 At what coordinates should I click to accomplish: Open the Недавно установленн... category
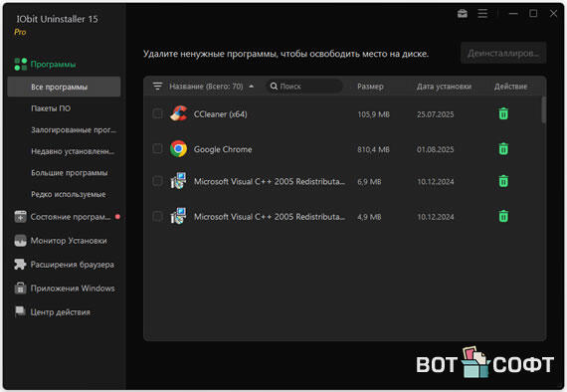(73, 151)
